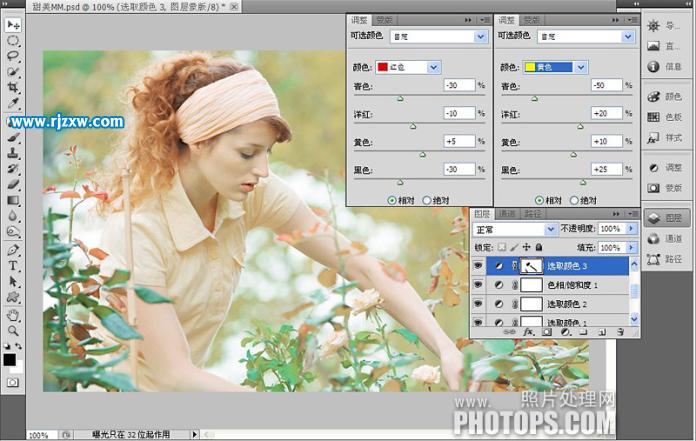696x441 pixels.
Task: Hide the 选取颜色 3 layer
Action: pos(478,266)
